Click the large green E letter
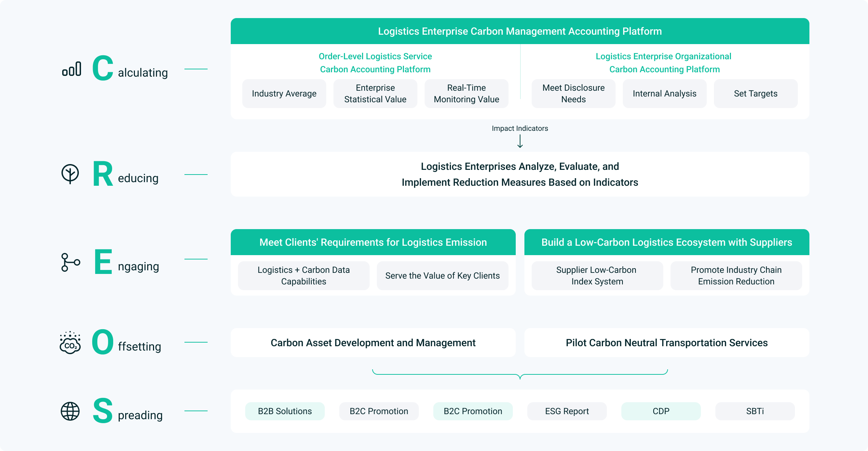 103,262
